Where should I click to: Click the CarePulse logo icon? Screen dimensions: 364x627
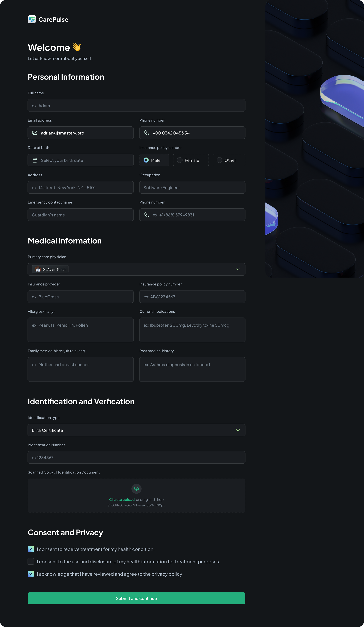(x=32, y=19)
